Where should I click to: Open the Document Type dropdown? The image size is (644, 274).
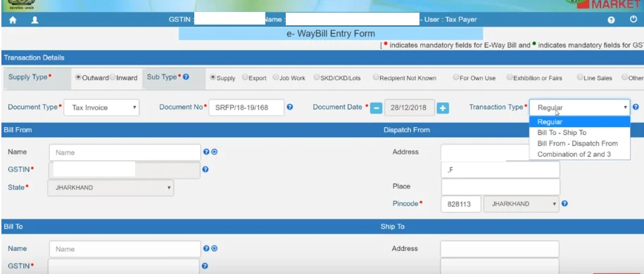101,107
